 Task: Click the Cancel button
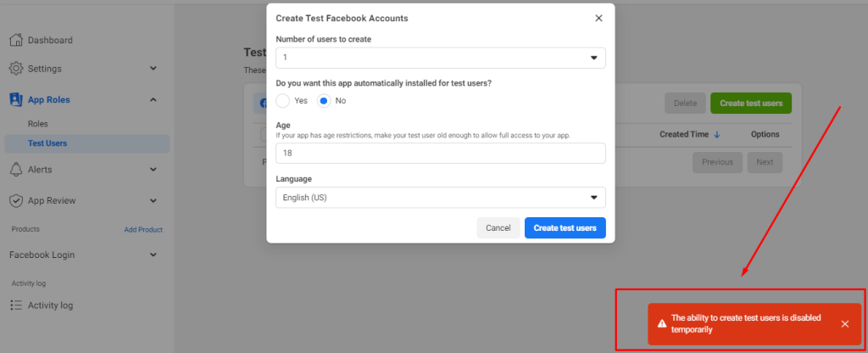pos(498,227)
